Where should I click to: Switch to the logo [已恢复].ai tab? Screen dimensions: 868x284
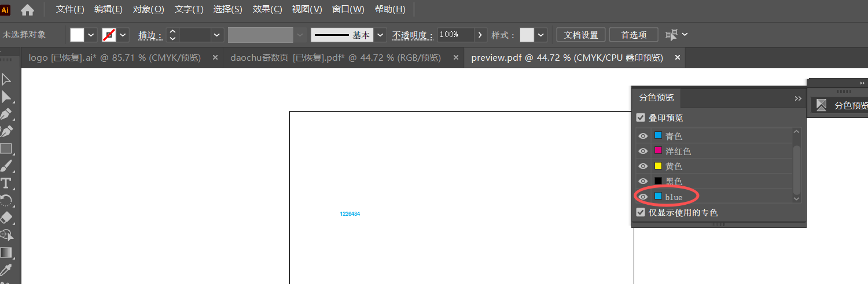tap(115, 58)
